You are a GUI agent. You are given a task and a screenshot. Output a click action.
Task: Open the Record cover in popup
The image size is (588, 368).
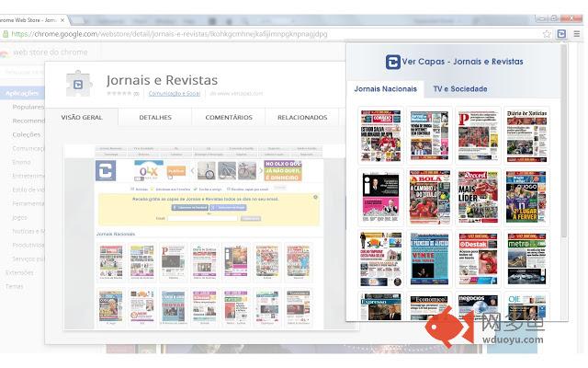[478, 197]
